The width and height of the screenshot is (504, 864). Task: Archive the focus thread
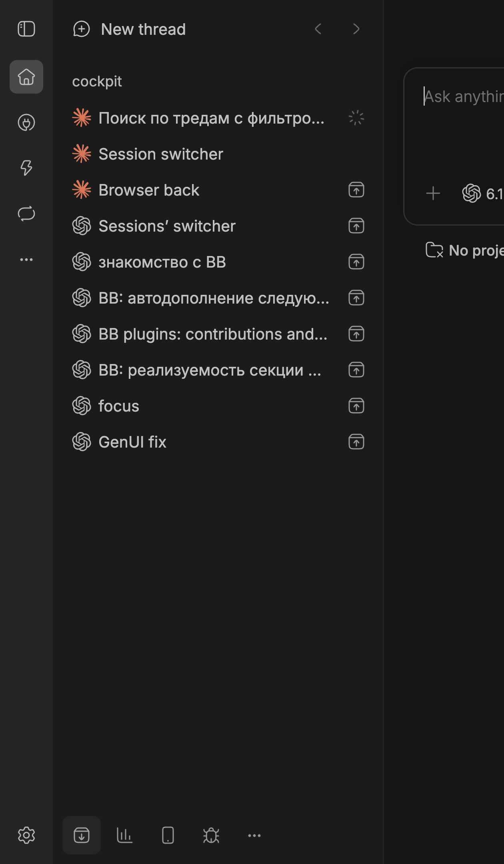[356, 406]
